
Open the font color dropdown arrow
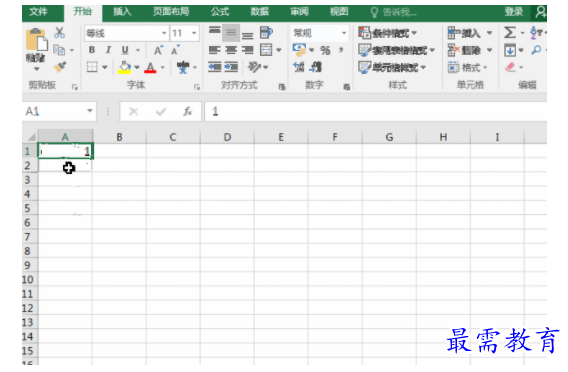click(x=162, y=67)
